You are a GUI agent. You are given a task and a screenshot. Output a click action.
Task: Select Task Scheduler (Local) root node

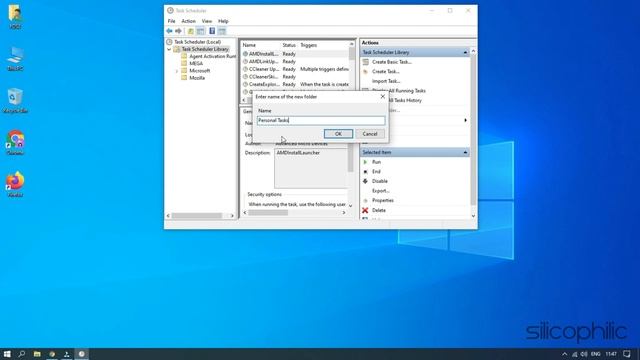click(197, 42)
